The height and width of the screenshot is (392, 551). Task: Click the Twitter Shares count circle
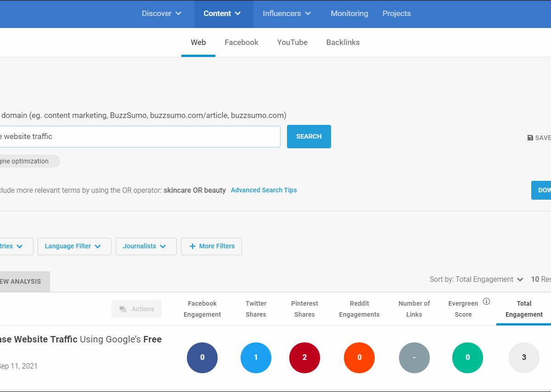pos(256,358)
